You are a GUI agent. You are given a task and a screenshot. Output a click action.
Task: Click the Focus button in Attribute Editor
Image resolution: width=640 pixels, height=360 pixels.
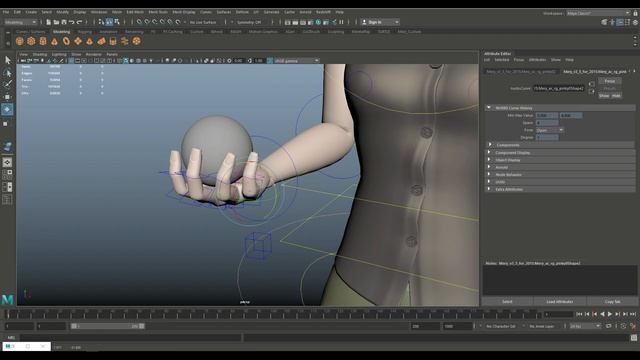tap(610, 81)
